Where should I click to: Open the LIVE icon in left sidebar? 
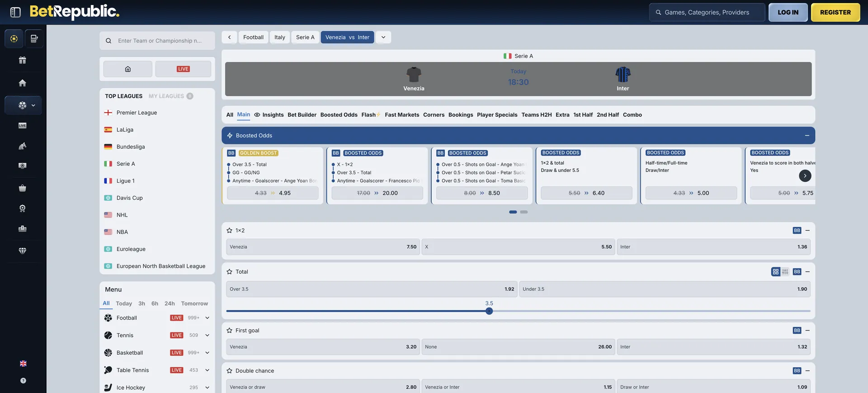click(22, 125)
